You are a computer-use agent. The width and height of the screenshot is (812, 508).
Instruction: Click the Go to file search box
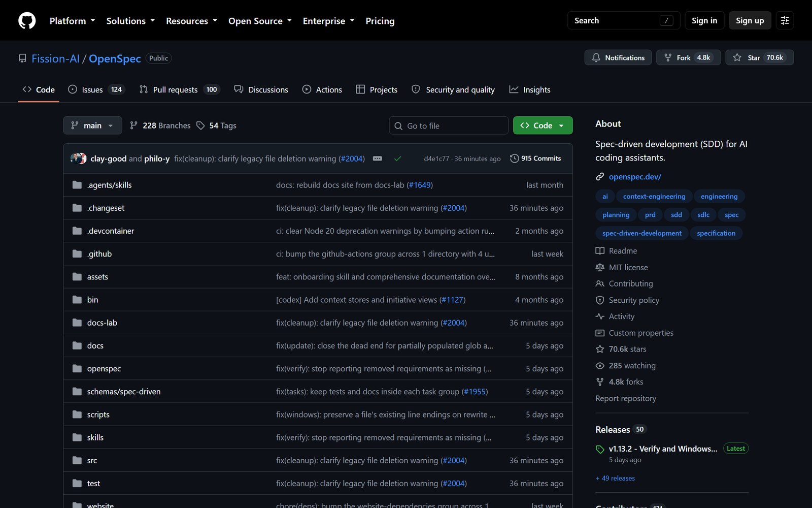click(449, 125)
